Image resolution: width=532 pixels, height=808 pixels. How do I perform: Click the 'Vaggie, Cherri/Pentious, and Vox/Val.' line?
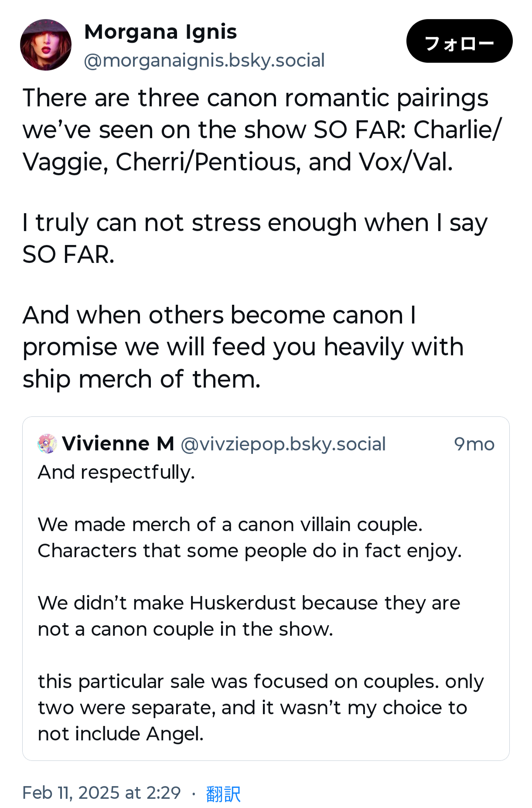[x=238, y=162]
